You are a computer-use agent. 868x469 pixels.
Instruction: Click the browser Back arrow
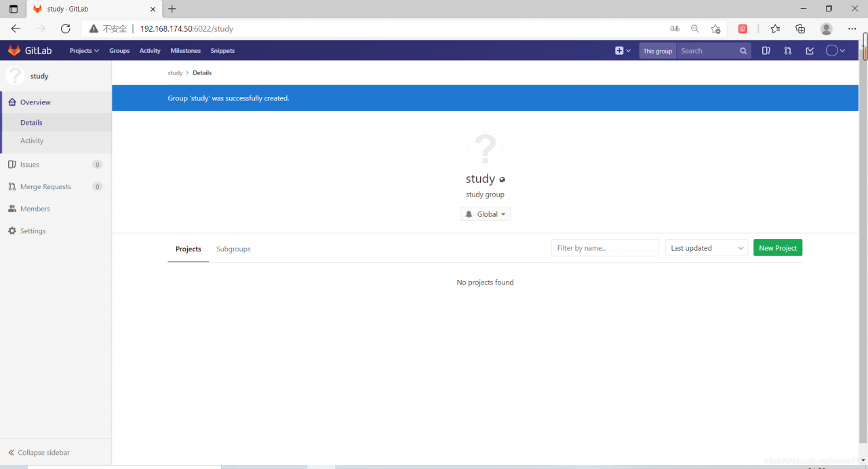[16, 28]
